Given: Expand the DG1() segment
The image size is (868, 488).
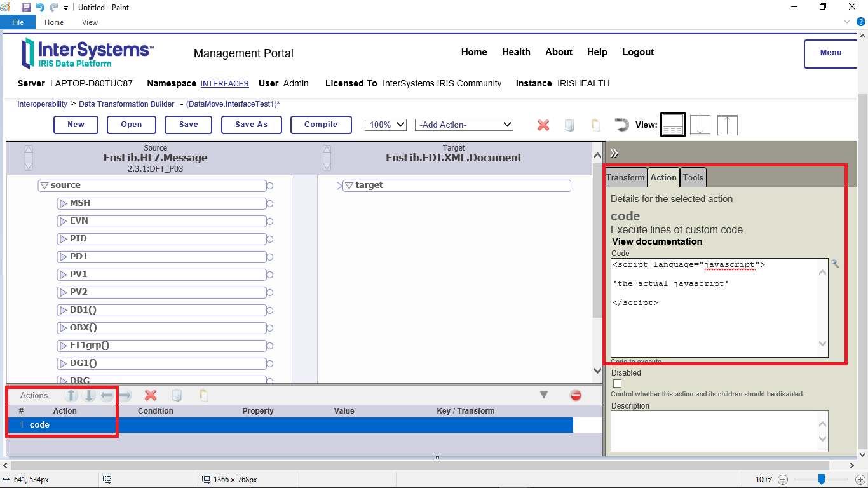Looking at the screenshot, I should (63, 363).
